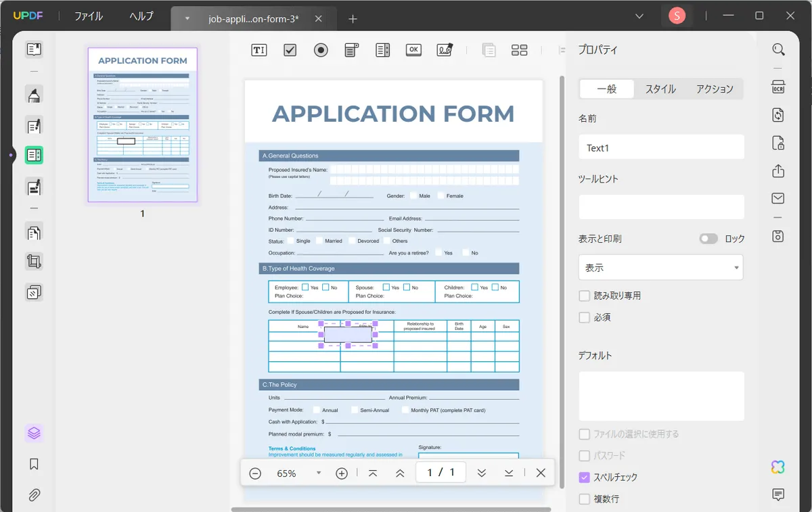
Task: Select the Comment highlighter tool in sidebar
Action: coord(34,95)
